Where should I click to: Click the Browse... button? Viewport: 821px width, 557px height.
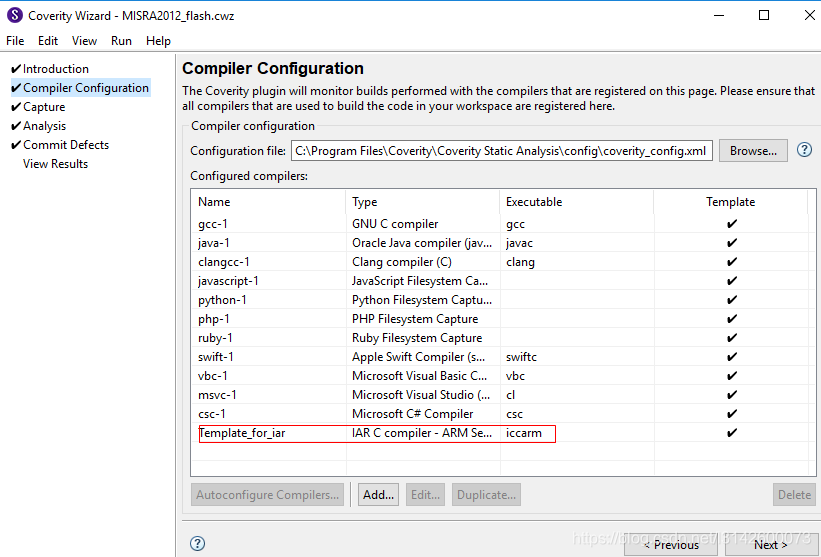(753, 151)
